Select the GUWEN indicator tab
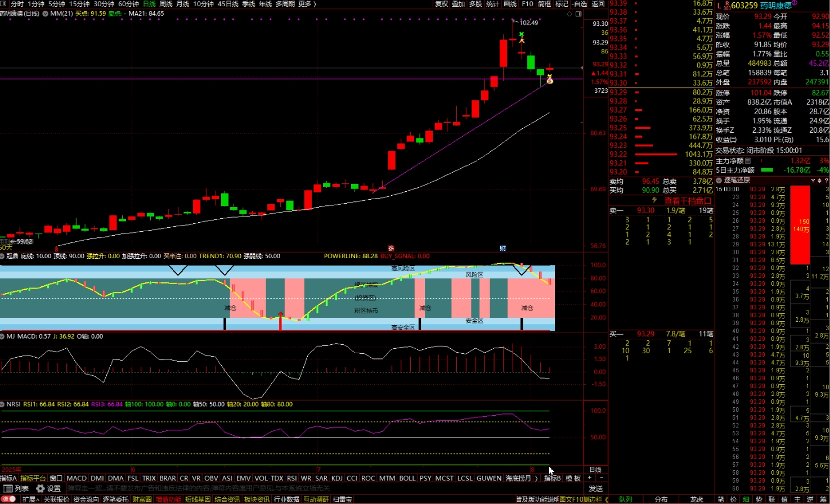830x504 pixels. (489, 478)
